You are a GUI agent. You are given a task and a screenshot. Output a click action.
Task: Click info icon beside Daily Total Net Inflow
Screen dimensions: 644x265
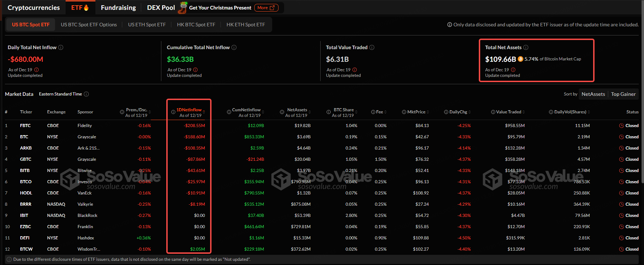tap(61, 47)
